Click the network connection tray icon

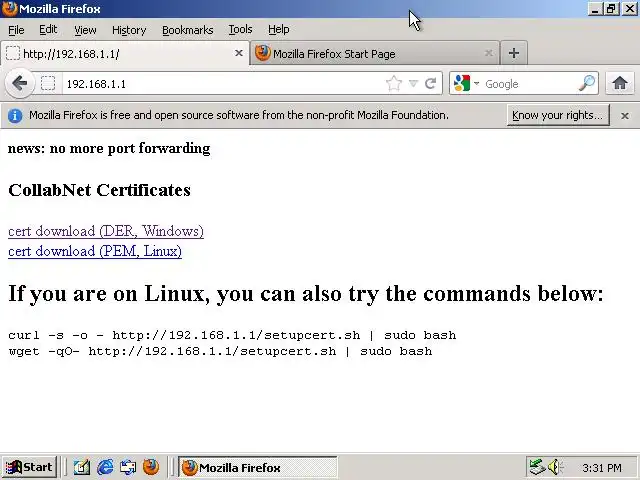pyautogui.click(x=537, y=467)
